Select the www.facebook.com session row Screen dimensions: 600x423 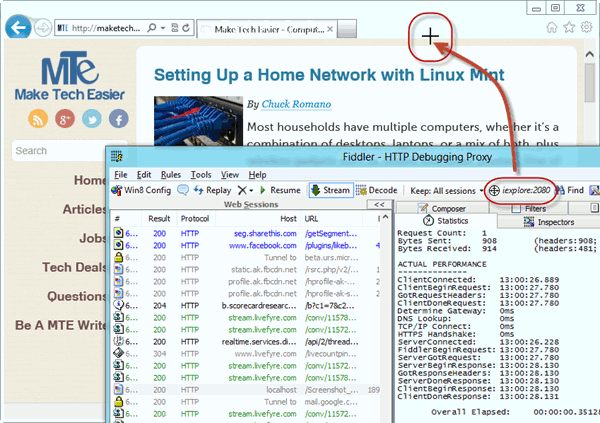246,245
